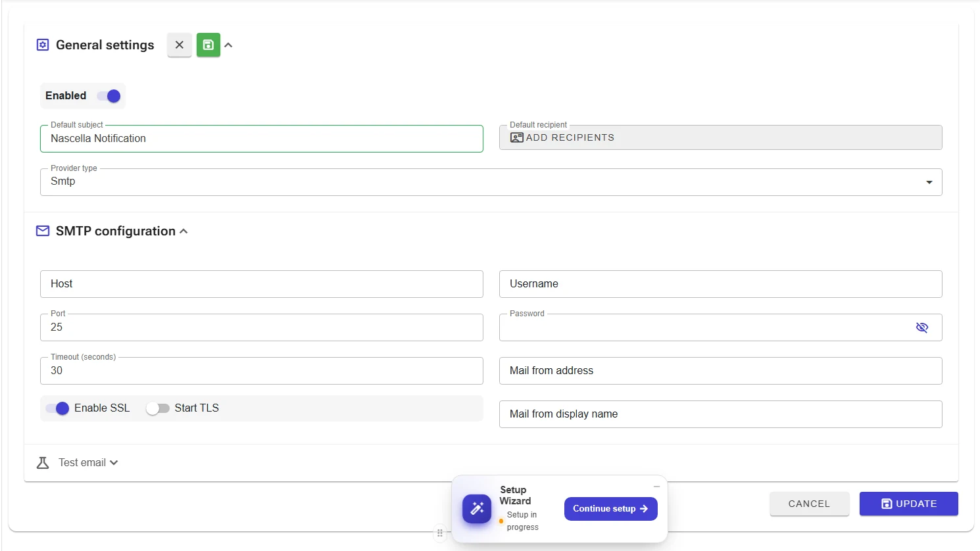Collapse the General settings section chevron

click(228, 45)
